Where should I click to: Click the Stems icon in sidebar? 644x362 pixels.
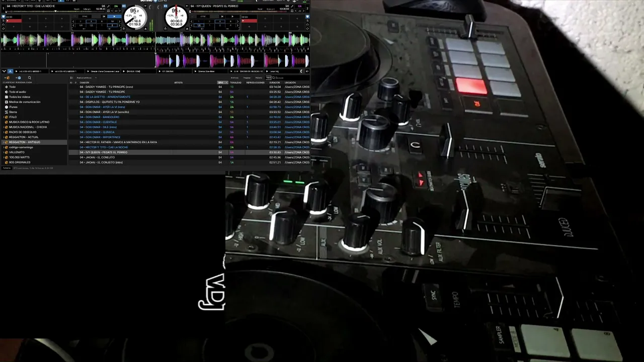click(x=7, y=112)
